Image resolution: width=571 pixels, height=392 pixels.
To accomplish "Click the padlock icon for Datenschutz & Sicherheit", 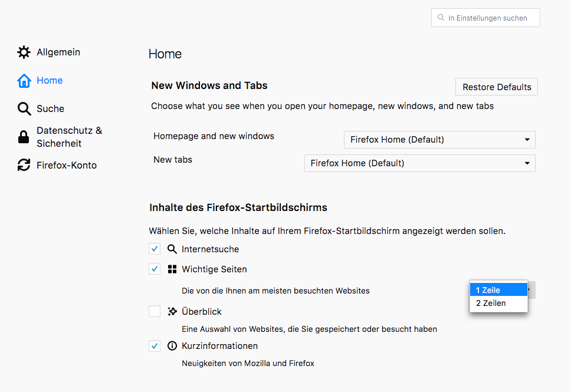I will tap(24, 137).
